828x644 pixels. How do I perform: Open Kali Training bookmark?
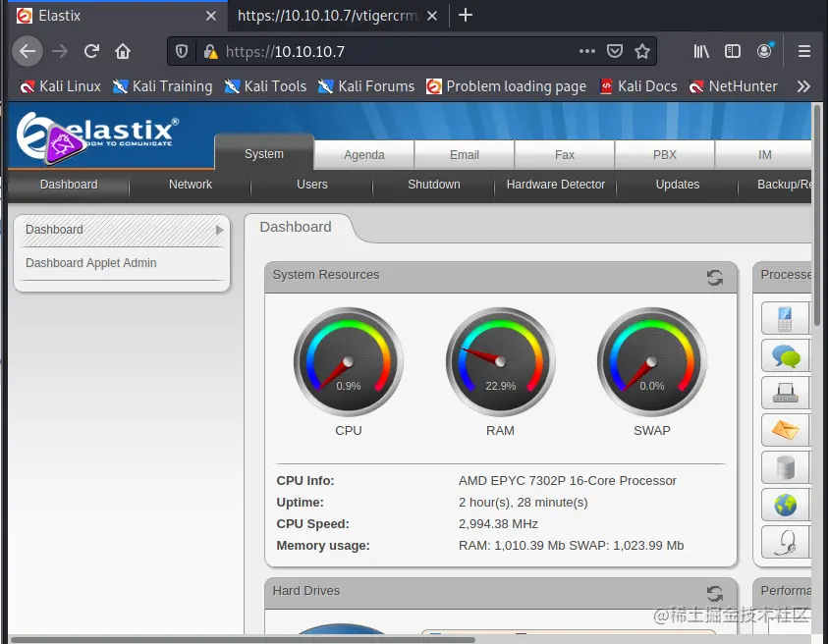162,86
